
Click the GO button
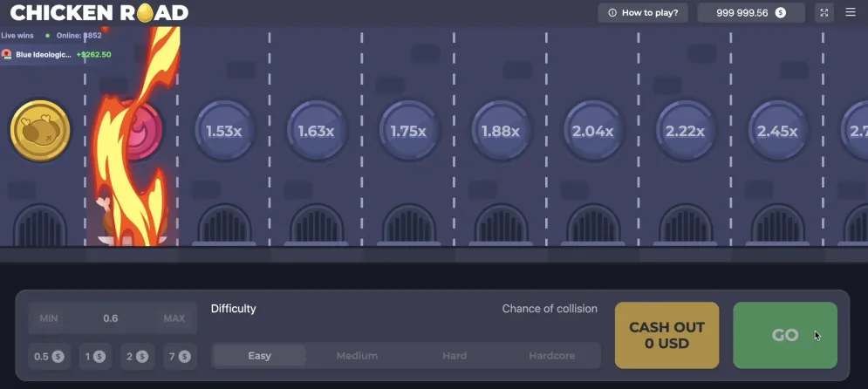(785, 335)
